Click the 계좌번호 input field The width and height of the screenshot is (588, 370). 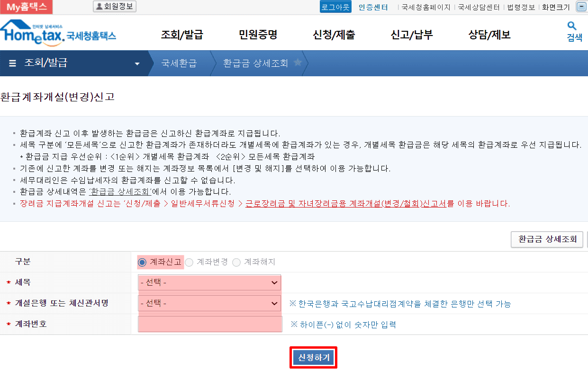coord(210,325)
